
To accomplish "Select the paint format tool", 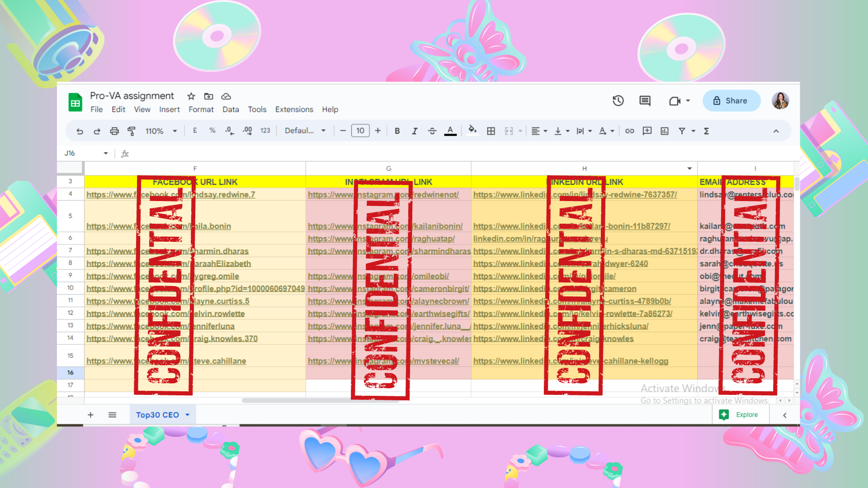I will pos(132,131).
